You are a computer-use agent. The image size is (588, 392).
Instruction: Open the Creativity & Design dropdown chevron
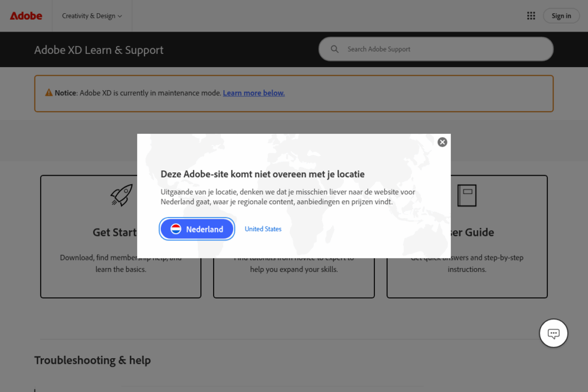(121, 16)
